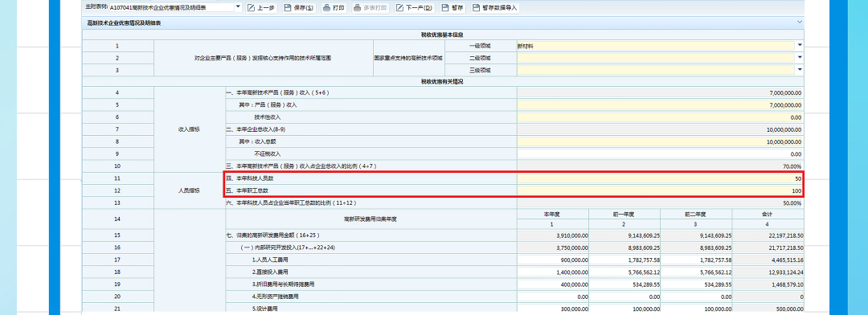The width and height of the screenshot is (868, 315).
Task: Click 折旧费用 前一年度 cell 534,289.55
Action: tap(625, 284)
